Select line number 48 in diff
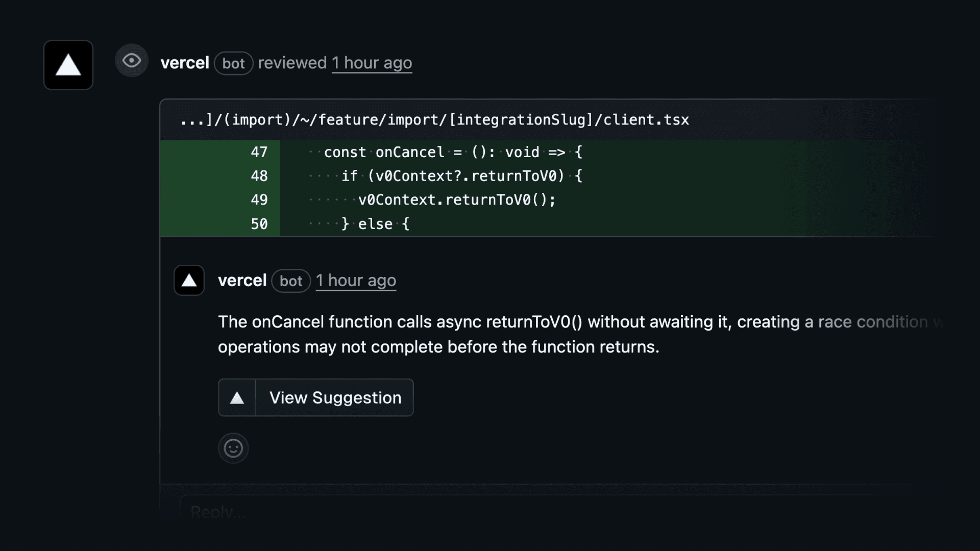 [x=259, y=176]
